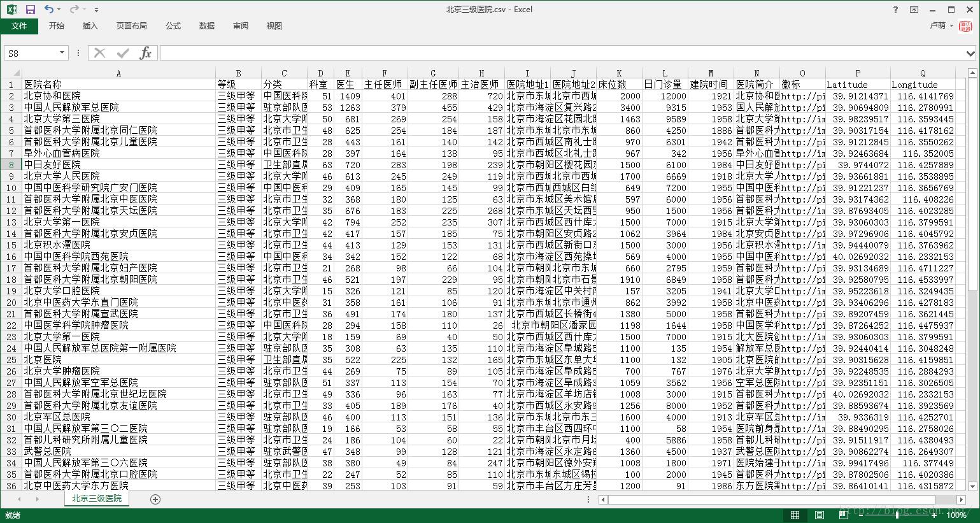Viewport: 980px width, 523px height.
Task: Redo the last undone action
Action: coord(75,10)
